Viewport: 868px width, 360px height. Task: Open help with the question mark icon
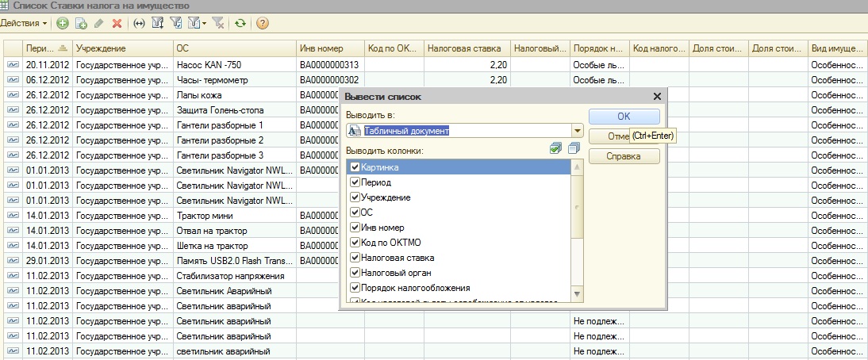tap(263, 24)
